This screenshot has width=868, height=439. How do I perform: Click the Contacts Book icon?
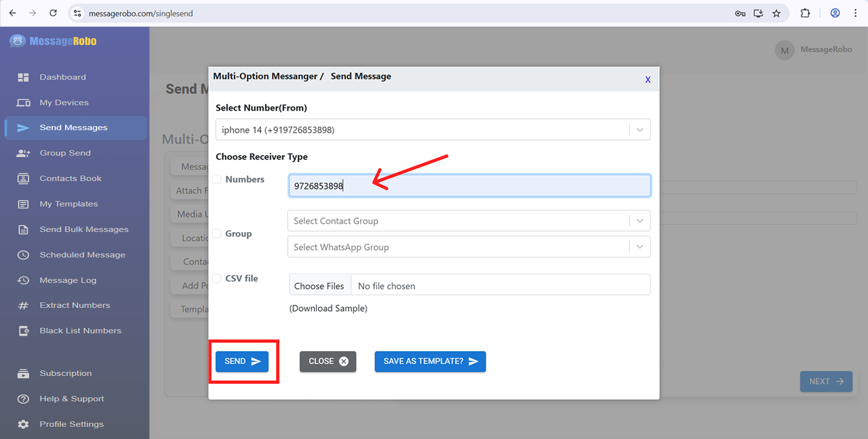(23, 178)
